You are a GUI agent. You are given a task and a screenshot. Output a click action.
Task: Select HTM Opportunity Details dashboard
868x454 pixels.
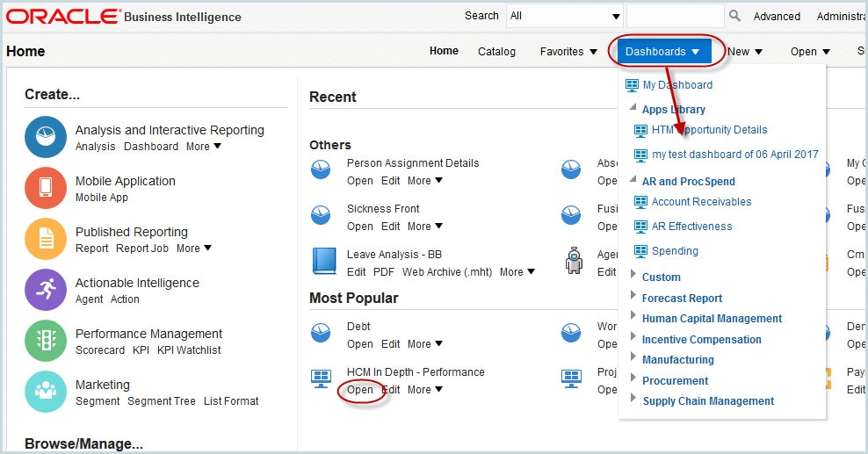710,130
